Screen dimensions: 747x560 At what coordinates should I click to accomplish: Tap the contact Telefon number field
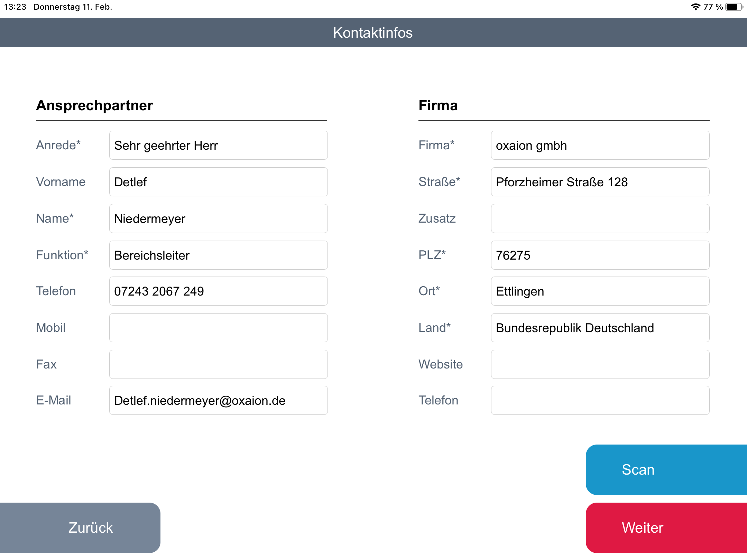218,291
